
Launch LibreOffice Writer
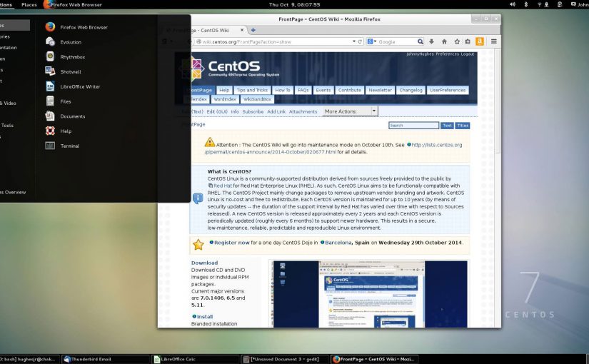coord(73,86)
